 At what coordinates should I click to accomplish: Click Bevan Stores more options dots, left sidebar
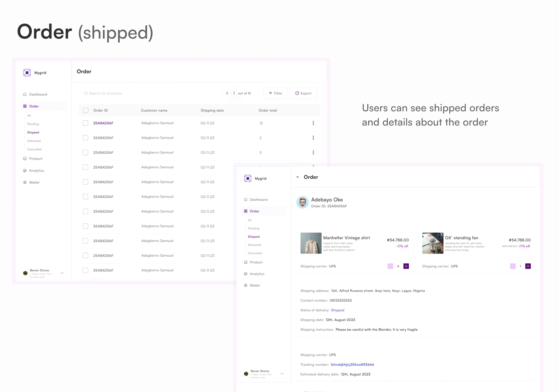(62, 273)
